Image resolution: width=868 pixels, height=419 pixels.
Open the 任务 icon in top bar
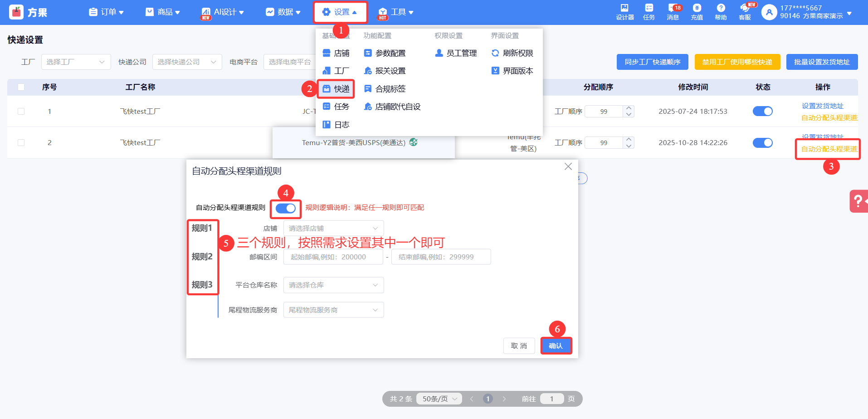tap(649, 12)
